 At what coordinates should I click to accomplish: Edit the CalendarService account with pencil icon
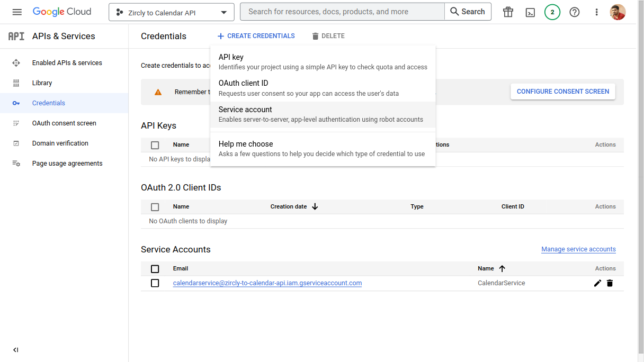click(597, 283)
